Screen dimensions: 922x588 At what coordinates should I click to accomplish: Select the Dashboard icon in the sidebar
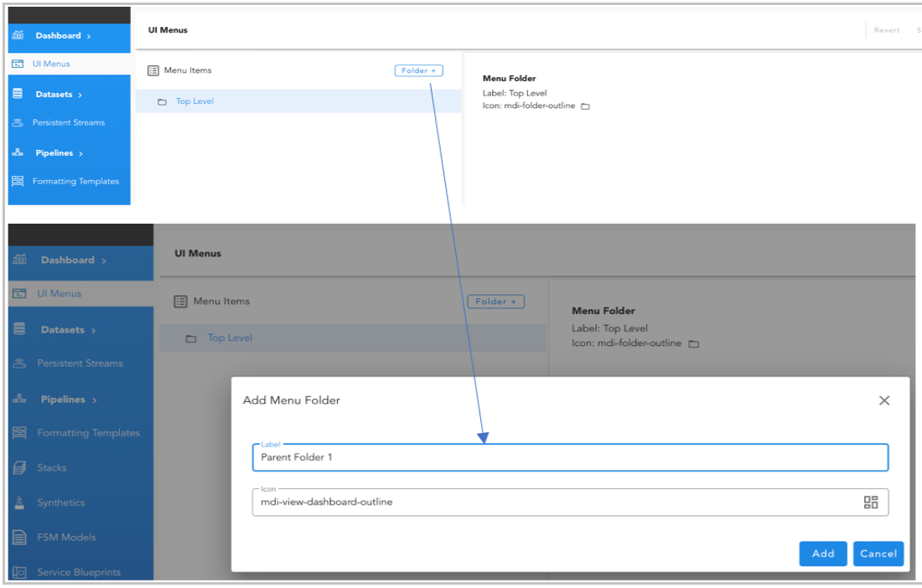(20, 260)
